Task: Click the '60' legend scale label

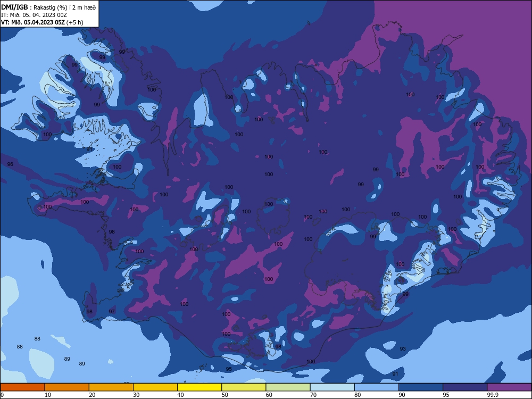Action: pos(269,395)
